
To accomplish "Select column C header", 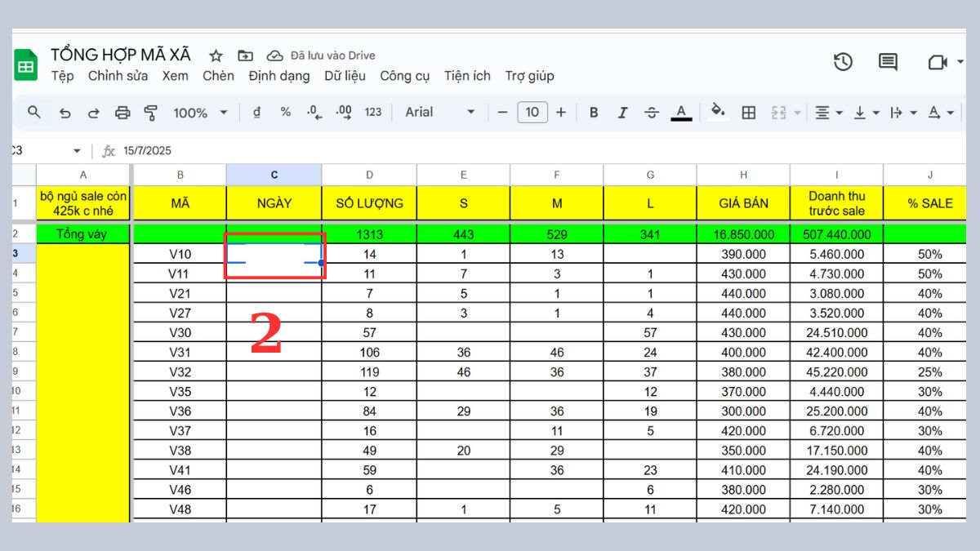I will point(274,175).
